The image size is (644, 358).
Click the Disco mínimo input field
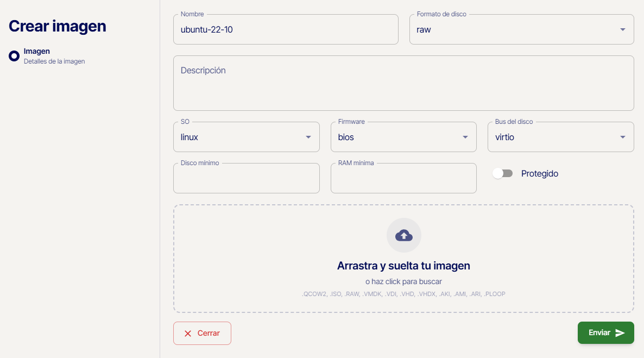[246, 178]
